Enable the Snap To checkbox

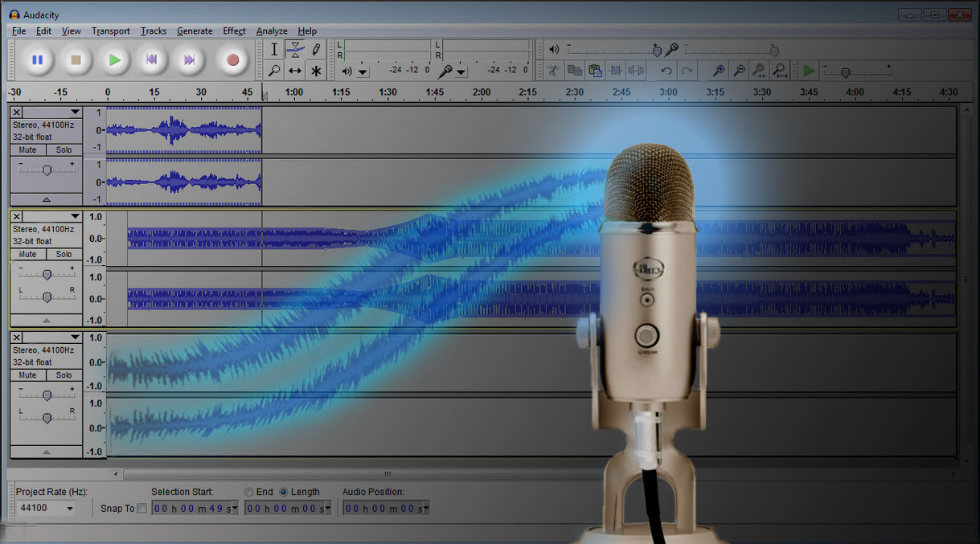tap(142, 508)
